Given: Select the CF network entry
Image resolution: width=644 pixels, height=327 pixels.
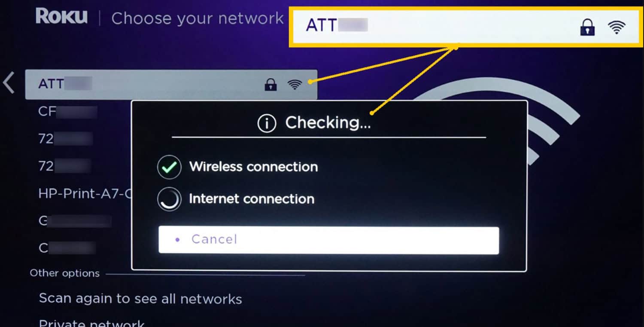Looking at the screenshot, I should 67,112.
